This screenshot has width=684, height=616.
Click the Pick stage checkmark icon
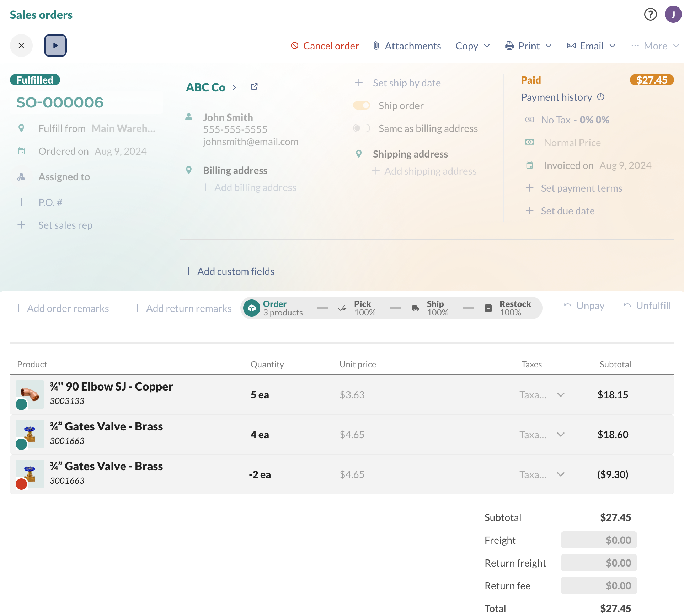click(x=342, y=308)
